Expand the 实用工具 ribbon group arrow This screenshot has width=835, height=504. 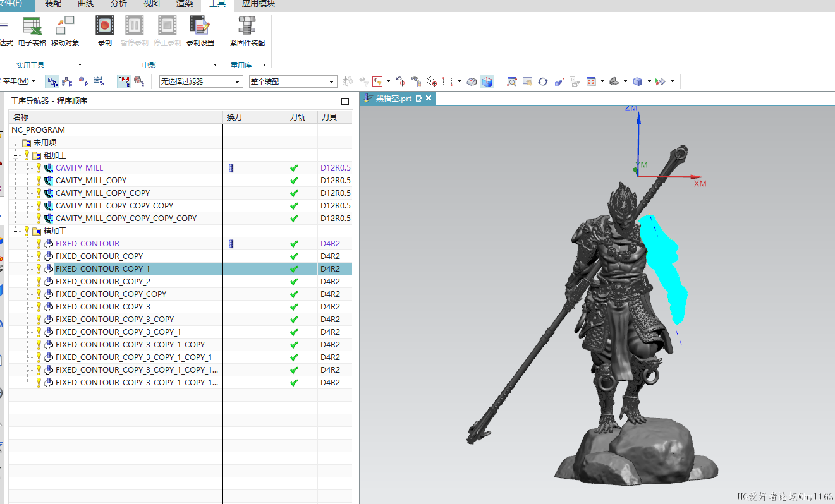80,65
